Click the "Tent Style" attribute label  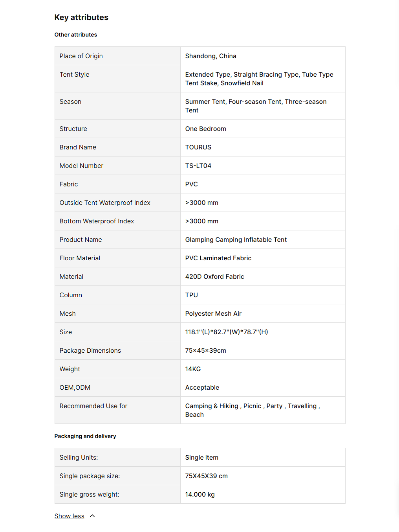click(x=74, y=74)
